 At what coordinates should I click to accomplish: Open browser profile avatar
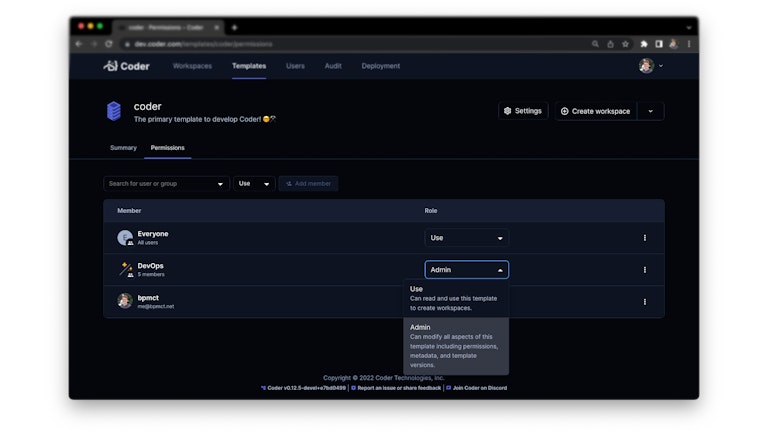click(x=673, y=44)
